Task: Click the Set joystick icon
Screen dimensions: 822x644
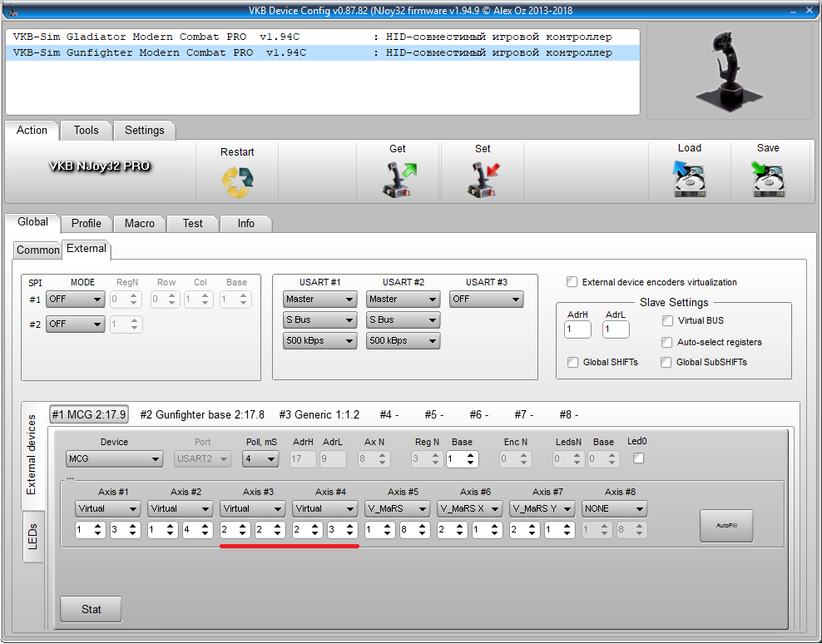Action: tap(483, 181)
